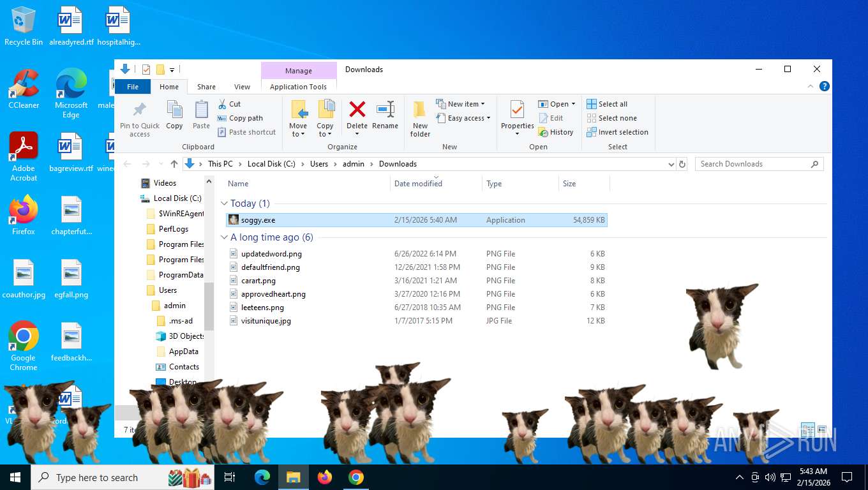Switch to the Home ribbon tab

169,87
